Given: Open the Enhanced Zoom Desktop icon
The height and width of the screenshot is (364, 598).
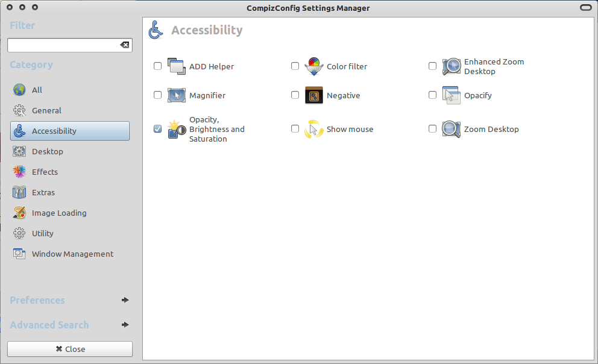Looking at the screenshot, I should point(451,66).
